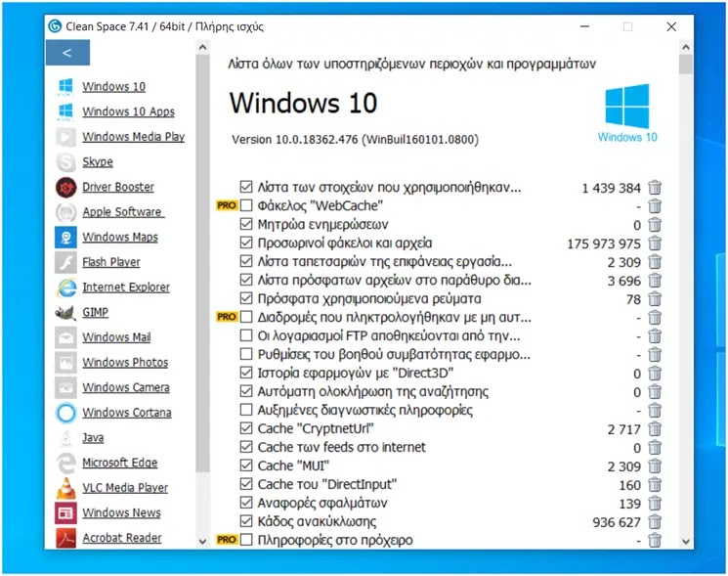728x576 pixels.
Task: Click the Windows 10 logo image
Action: click(x=627, y=112)
